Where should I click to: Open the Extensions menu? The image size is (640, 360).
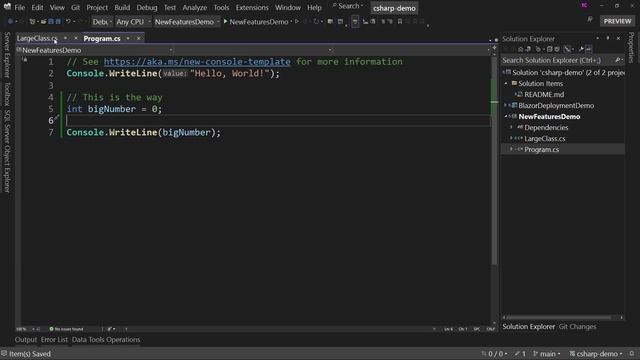(252, 7)
